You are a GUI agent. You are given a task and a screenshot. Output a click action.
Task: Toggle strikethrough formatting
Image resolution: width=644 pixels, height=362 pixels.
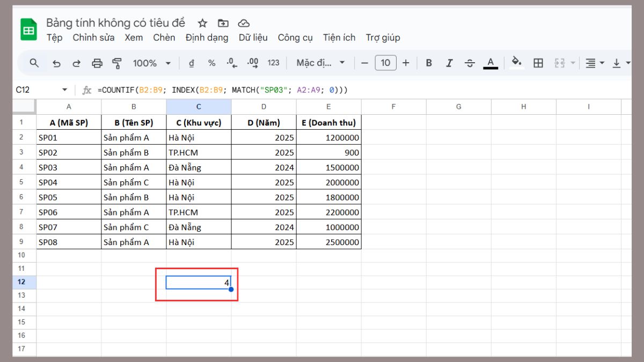click(x=470, y=63)
